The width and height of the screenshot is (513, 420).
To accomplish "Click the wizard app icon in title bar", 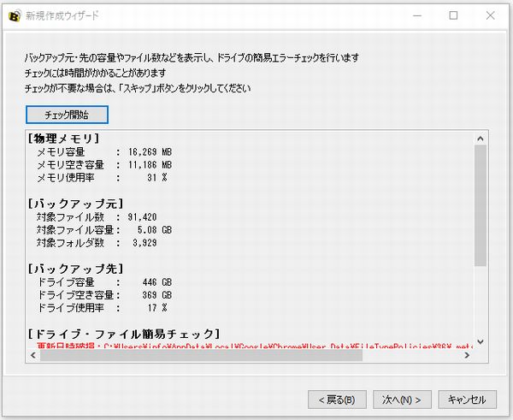I will (x=15, y=15).
